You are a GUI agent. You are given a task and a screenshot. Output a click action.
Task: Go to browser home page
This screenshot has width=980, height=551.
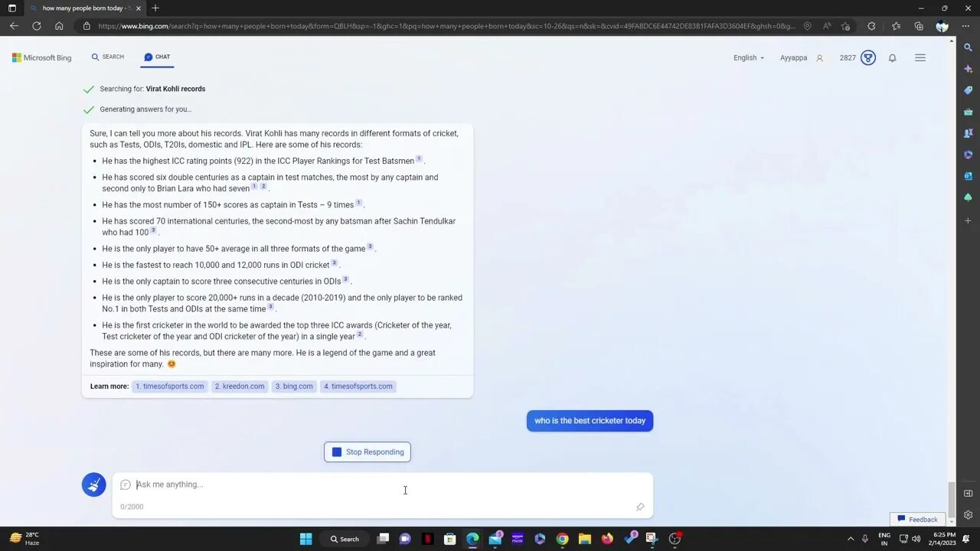59,26
